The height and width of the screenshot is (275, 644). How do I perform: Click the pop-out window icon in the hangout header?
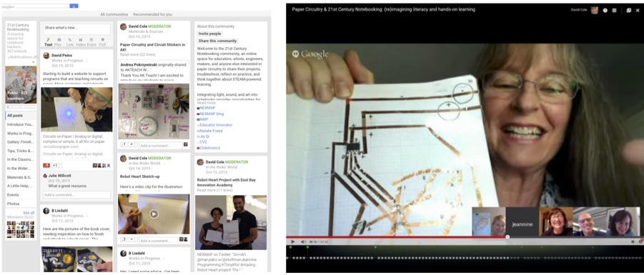click(629, 10)
